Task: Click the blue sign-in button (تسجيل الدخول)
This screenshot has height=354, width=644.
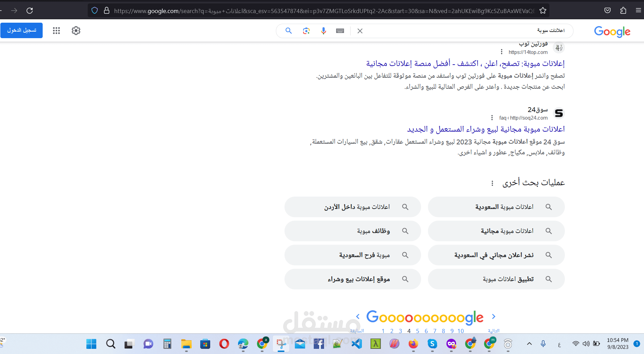Action: (21, 31)
